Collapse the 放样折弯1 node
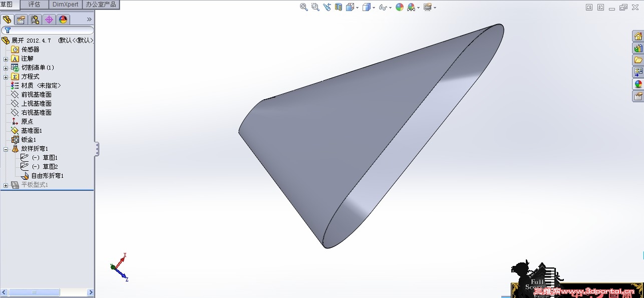Viewport: 644px width, 298px height. 6,149
